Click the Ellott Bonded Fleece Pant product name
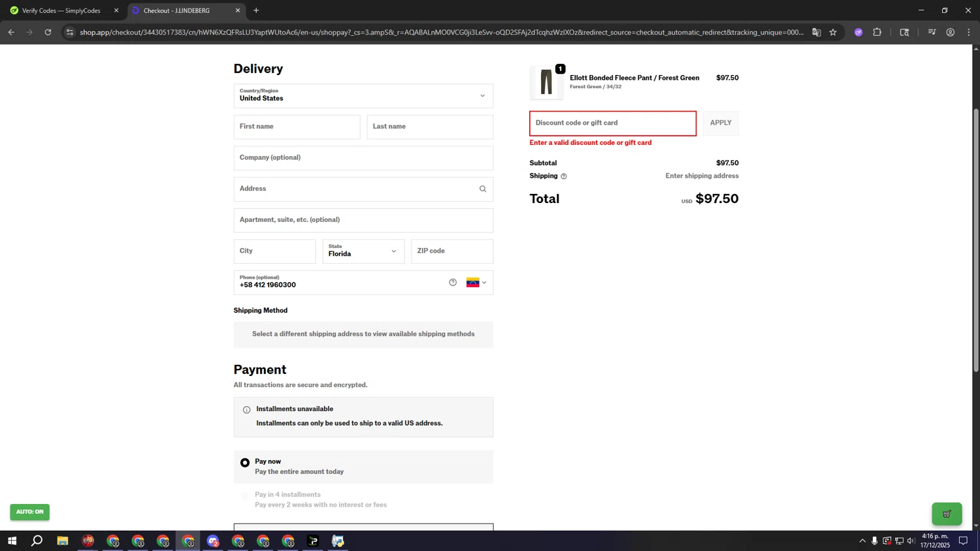Screen dimensions: 980x551 click(x=634, y=78)
